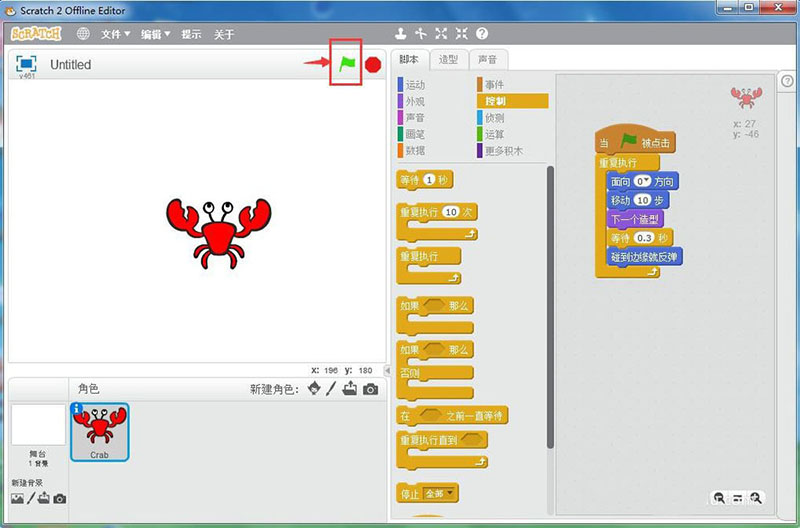Click the green flag to start
800x528 pixels.
click(347, 64)
